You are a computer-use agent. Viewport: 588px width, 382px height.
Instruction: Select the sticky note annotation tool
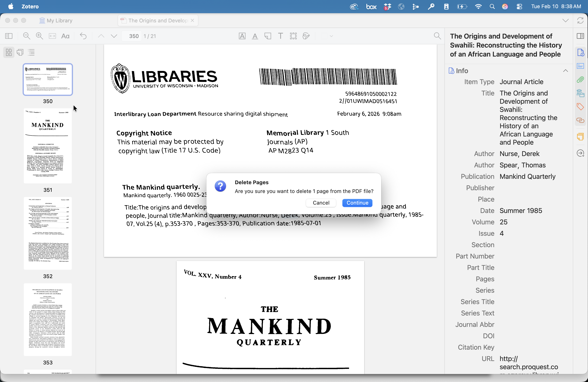268,36
